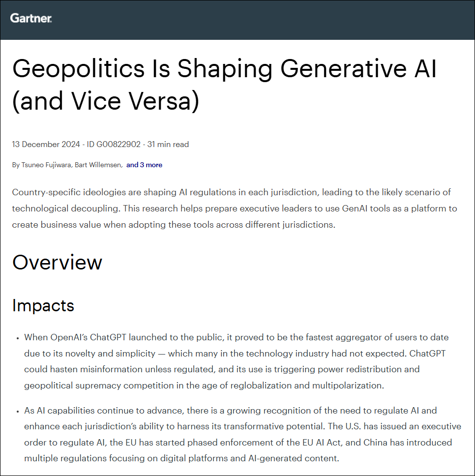The width and height of the screenshot is (475, 476).
Task: Click the Overview section heading
Action: click(57, 262)
